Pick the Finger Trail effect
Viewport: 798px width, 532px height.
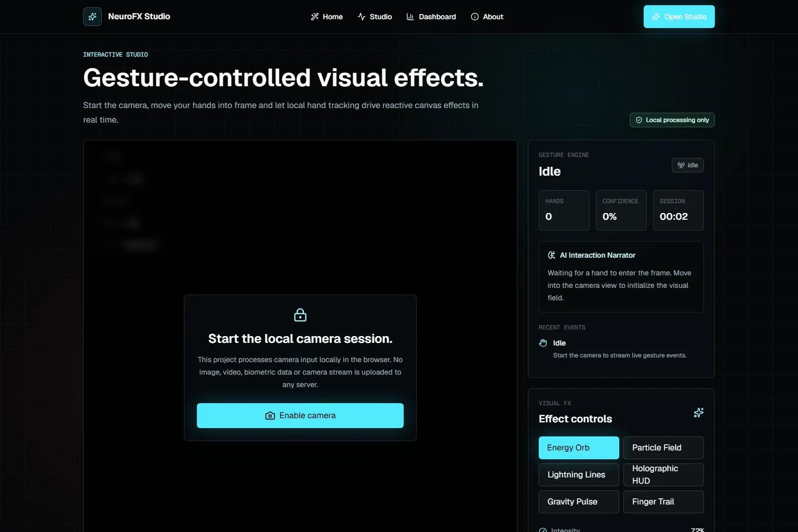click(663, 502)
